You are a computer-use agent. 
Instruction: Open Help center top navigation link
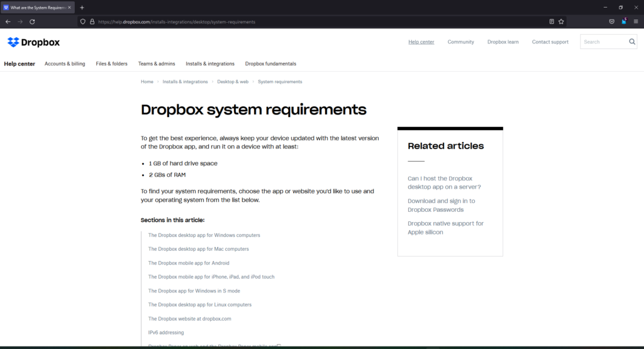(x=421, y=42)
